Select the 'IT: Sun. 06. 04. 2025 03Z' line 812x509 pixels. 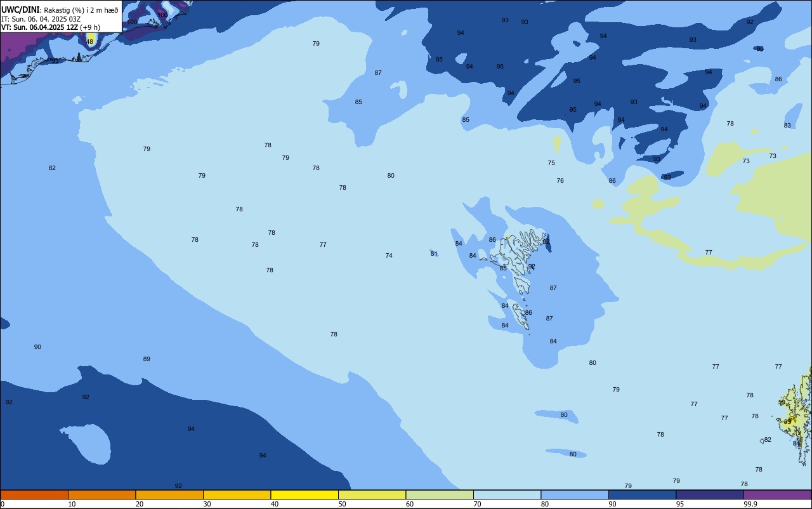pyautogui.click(x=41, y=19)
